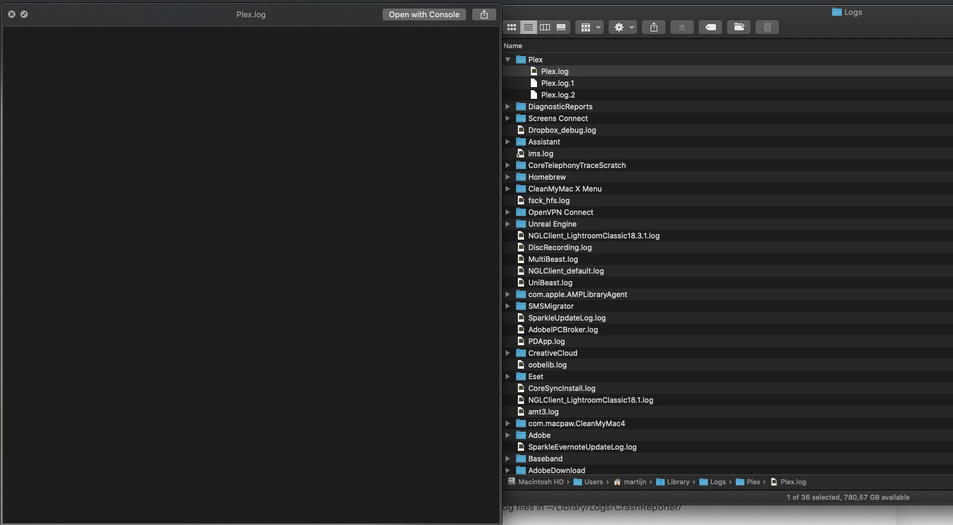Expand the CreativeCloud folder
This screenshot has height=525, width=953.
(x=507, y=353)
